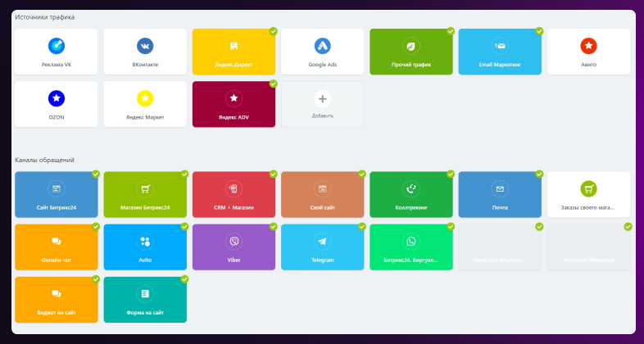Select the Онлайн-чат speech bubbles icon
This screenshot has height=344, width=644.
[57, 242]
